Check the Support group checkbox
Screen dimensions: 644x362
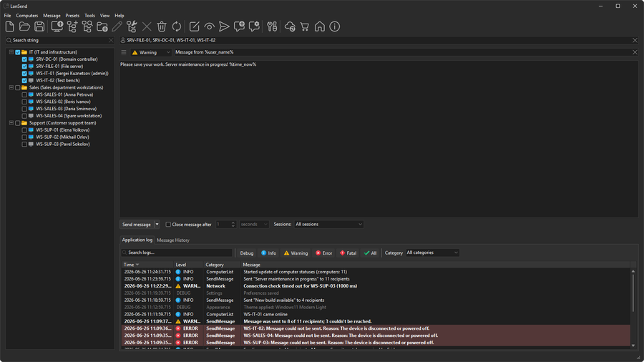click(18, 123)
